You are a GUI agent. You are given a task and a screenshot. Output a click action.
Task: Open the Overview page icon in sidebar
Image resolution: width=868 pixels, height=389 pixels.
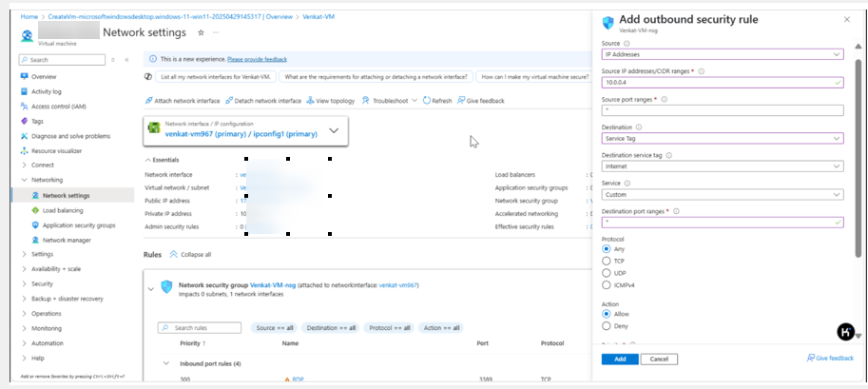pyautogui.click(x=24, y=76)
